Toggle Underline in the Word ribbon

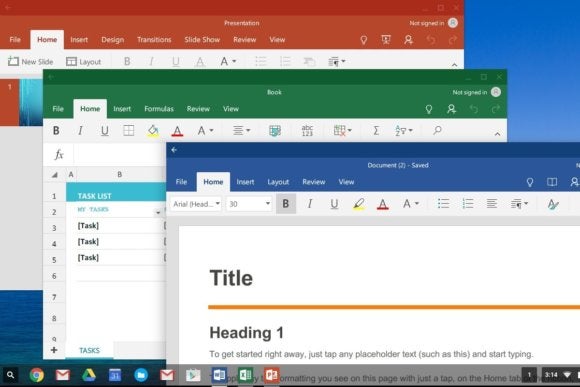point(334,204)
